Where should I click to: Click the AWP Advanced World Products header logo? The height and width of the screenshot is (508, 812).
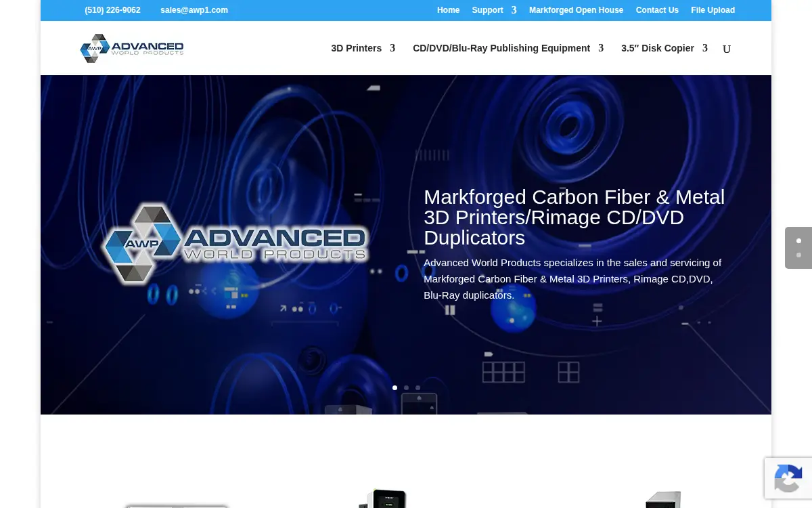click(132, 48)
